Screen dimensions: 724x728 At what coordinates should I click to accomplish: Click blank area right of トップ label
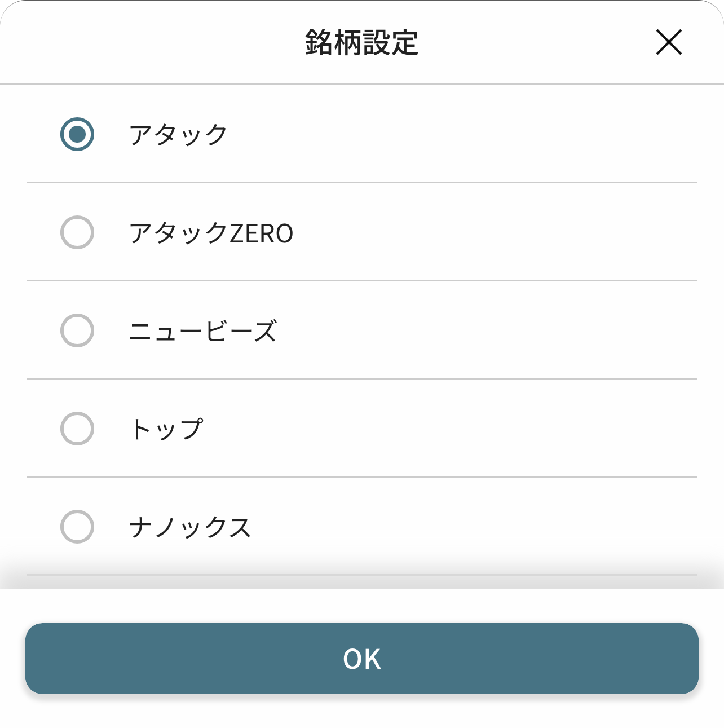(x=451, y=429)
